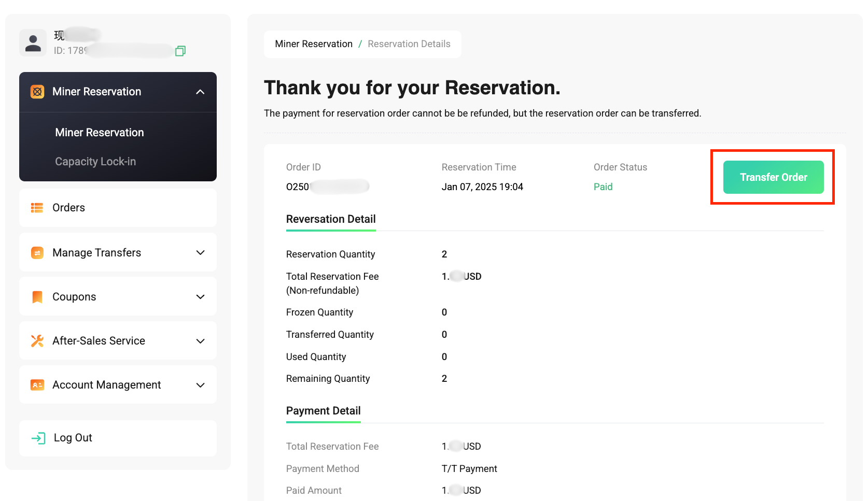Expand the Account Management chevron
Image resolution: width=868 pixels, height=501 pixels.
[200, 385]
